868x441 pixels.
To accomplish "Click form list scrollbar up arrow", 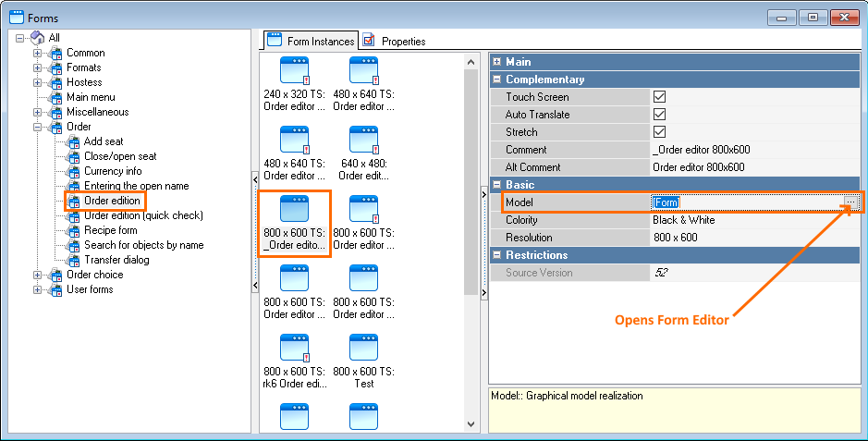I will coord(471,62).
